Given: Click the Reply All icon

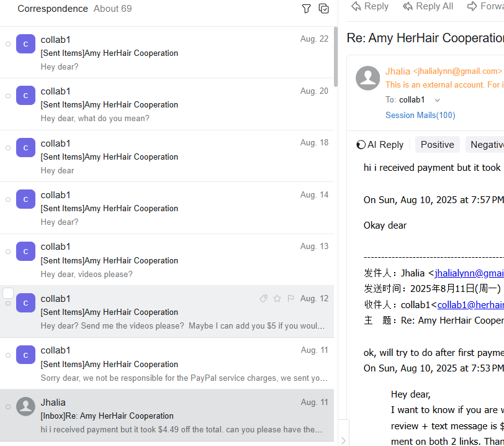Looking at the screenshot, I should pos(408,6).
